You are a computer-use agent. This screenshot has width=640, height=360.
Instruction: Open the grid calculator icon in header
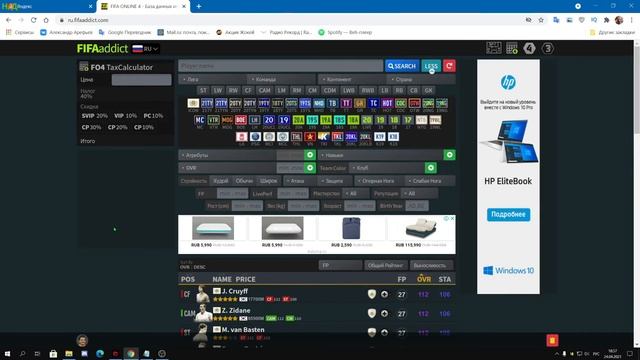click(x=512, y=48)
